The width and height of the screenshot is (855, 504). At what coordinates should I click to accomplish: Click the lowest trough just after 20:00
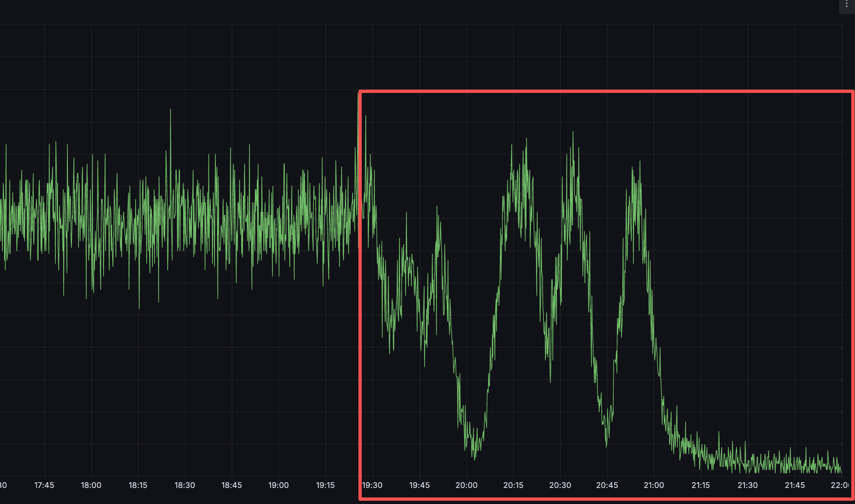point(474,459)
